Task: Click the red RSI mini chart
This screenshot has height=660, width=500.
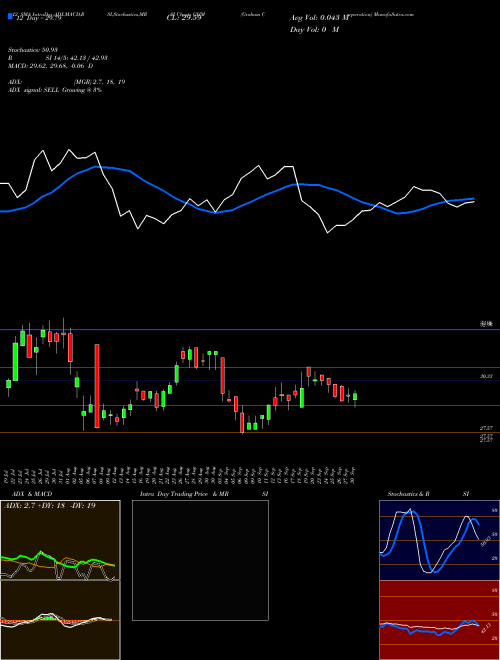Action: point(439,620)
